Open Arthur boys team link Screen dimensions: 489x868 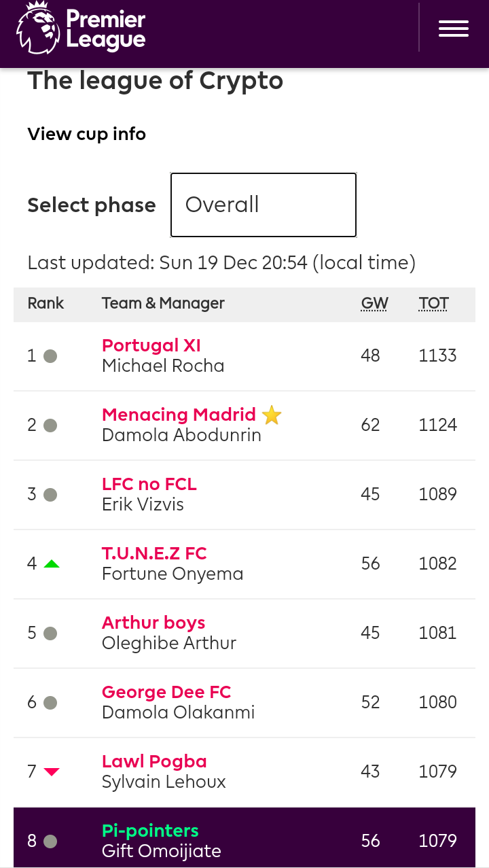tap(153, 623)
